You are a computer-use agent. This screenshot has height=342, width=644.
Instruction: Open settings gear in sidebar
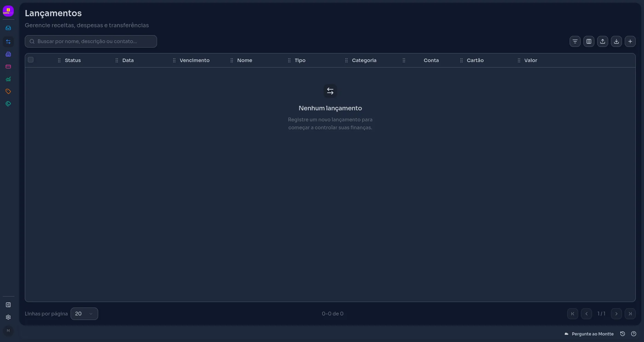(8, 317)
